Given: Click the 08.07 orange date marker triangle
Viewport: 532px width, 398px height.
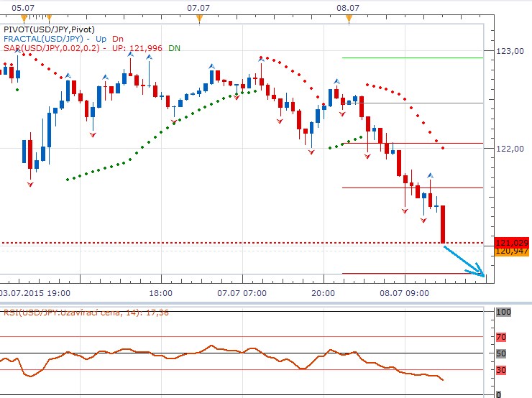Looking at the screenshot, I should click(349, 19).
